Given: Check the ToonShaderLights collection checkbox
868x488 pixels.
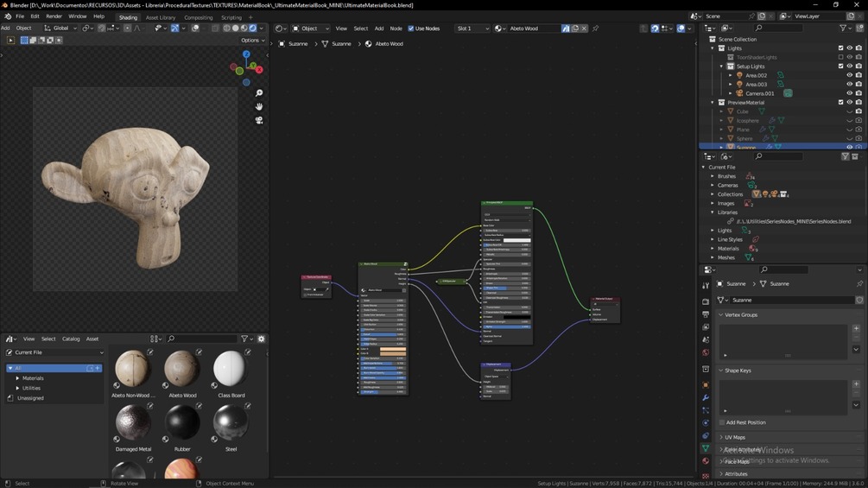Looking at the screenshot, I should 840,57.
